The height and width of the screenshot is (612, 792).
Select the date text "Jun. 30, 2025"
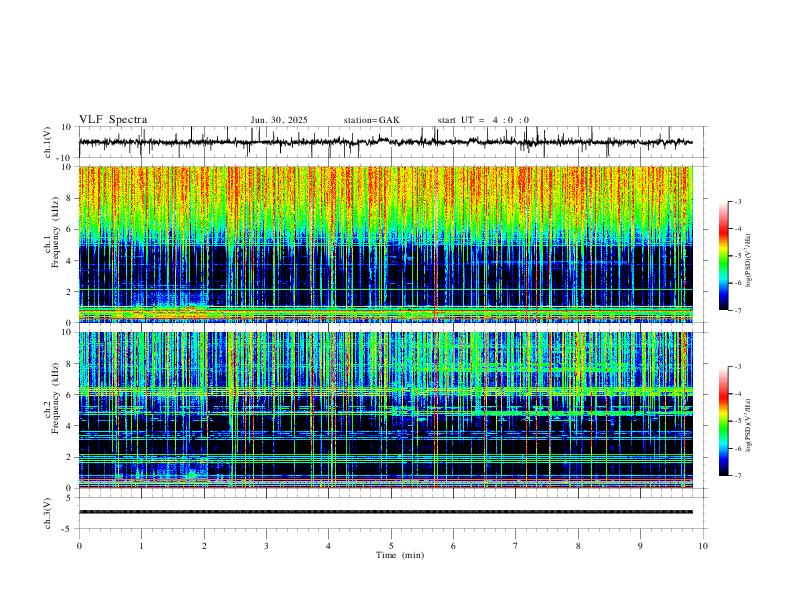click(x=279, y=120)
